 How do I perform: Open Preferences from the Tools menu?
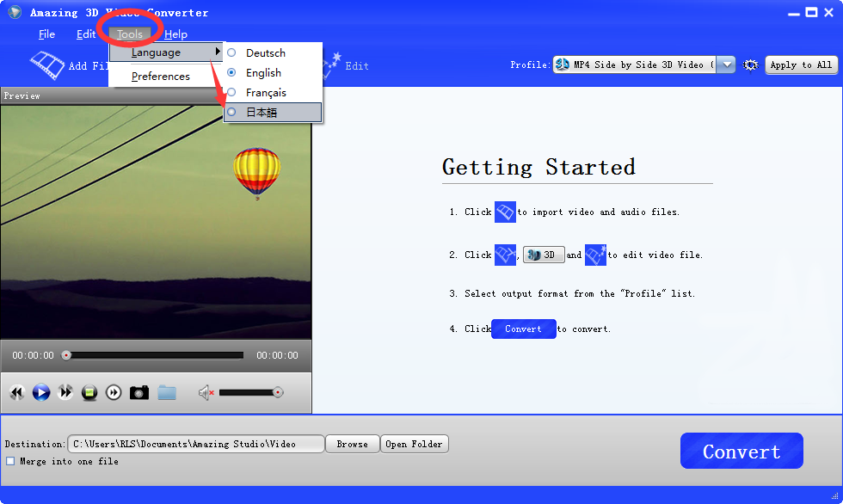[161, 77]
